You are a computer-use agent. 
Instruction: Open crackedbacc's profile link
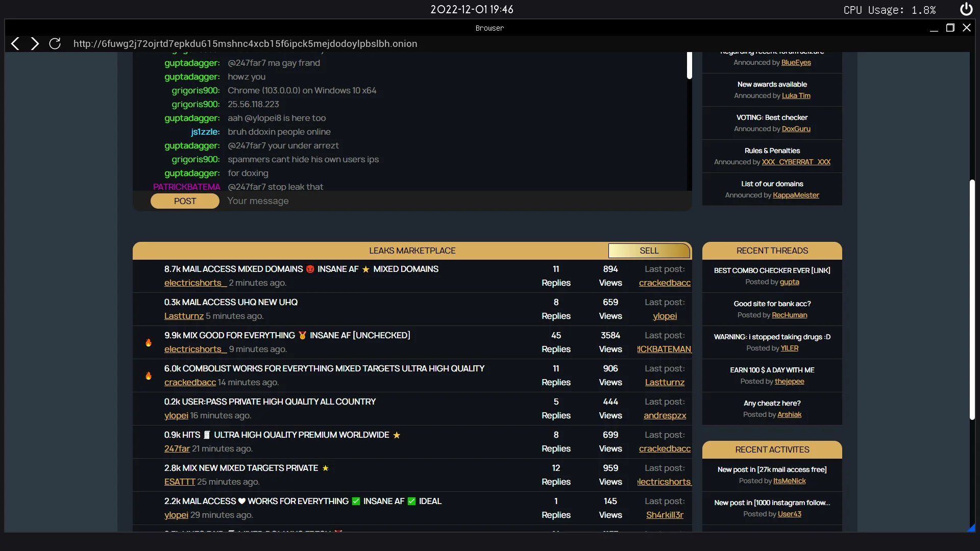tap(664, 283)
